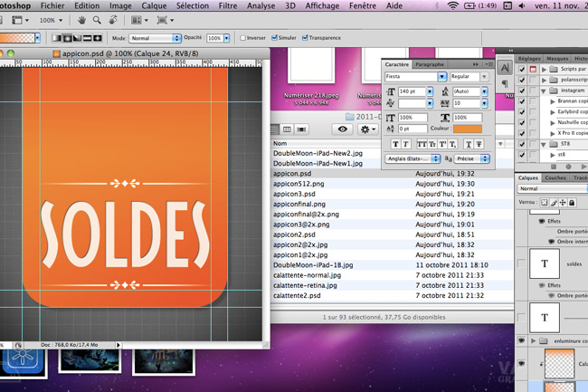
Task: Open the Paragraph panel icon in dock
Action: (505, 84)
